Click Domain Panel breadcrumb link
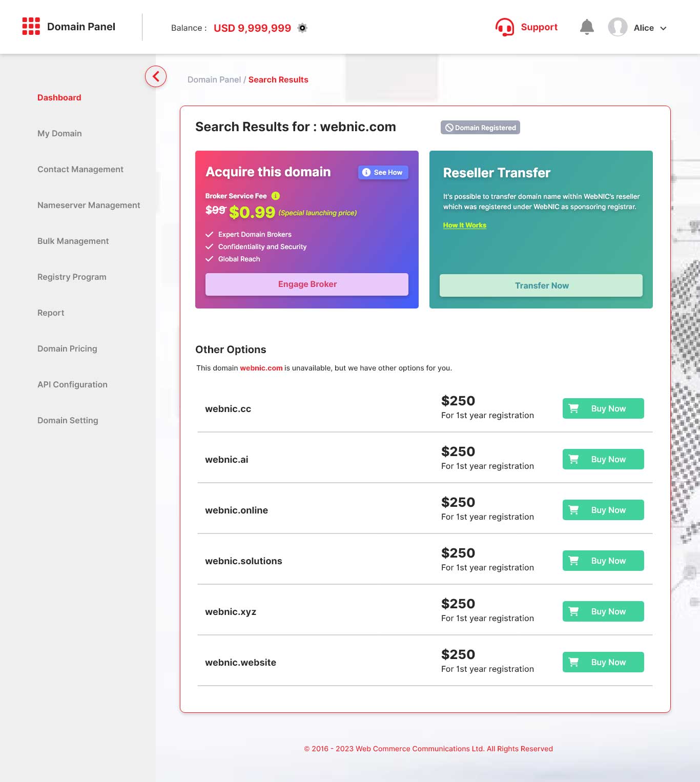 point(214,79)
